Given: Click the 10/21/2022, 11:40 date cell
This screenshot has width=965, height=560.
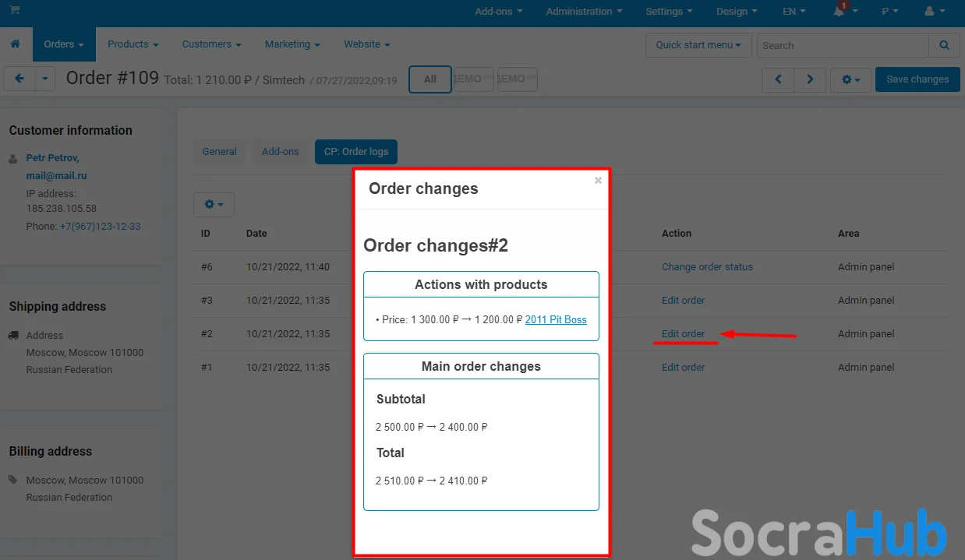Looking at the screenshot, I should (x=288, y=267).
